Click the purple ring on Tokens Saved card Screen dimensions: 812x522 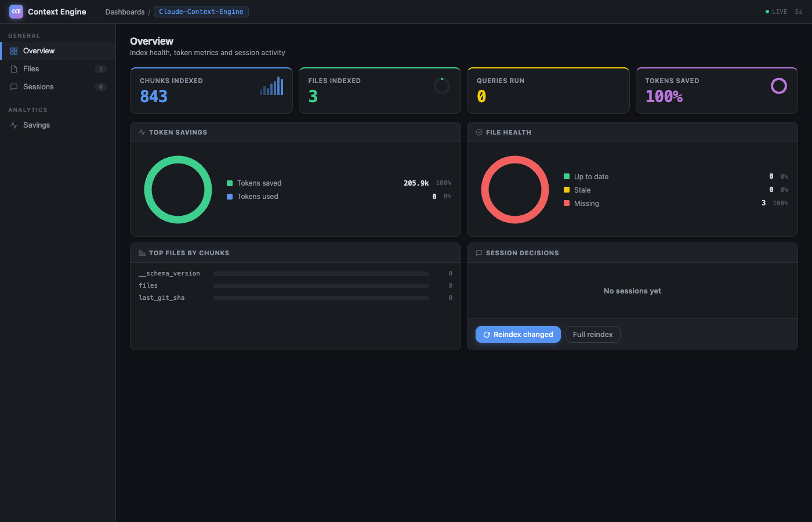click(x=779, y=86)
